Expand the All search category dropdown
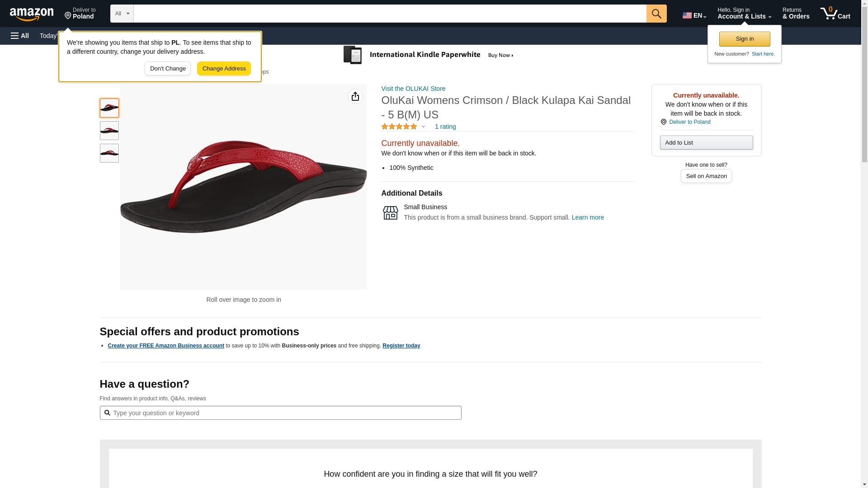The height and width of the screenshot is (488, 868). [122, 14]
